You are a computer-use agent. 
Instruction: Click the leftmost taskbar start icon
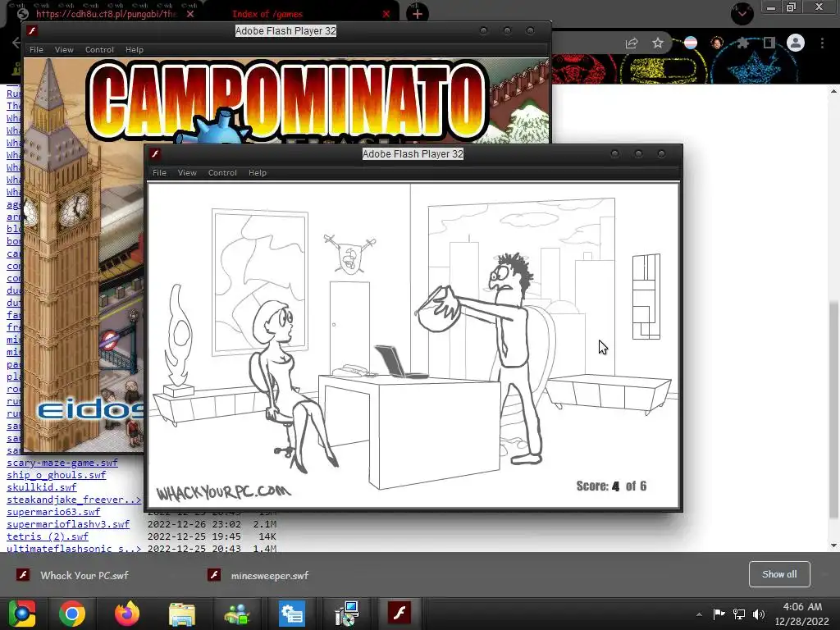[21, 614]
